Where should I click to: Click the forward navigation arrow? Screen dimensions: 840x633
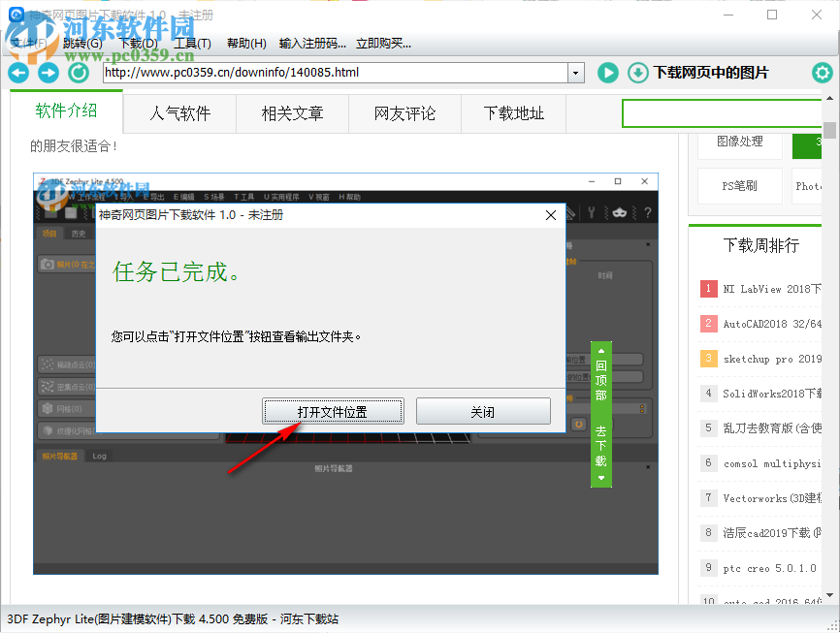pos(47,73)
